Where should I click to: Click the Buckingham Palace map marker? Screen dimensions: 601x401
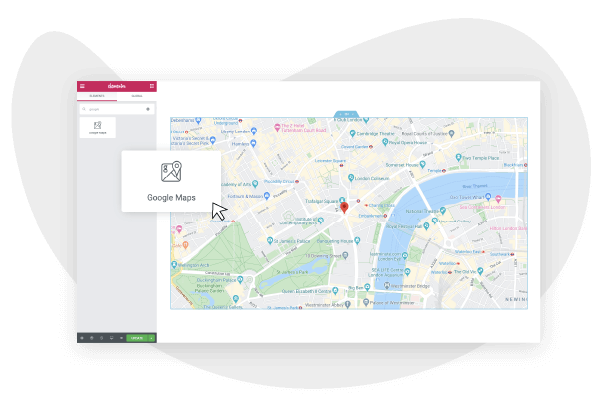click(240, 279)
